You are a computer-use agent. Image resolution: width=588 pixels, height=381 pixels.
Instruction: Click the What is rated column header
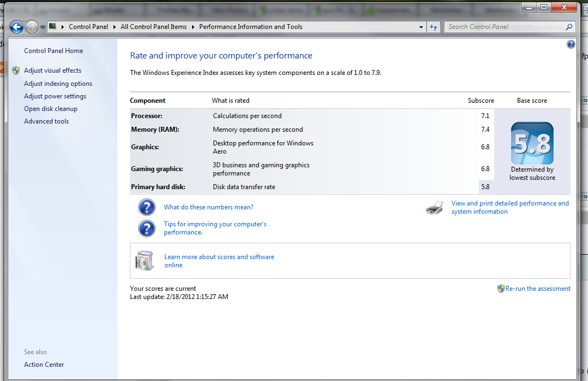(230, 101)
